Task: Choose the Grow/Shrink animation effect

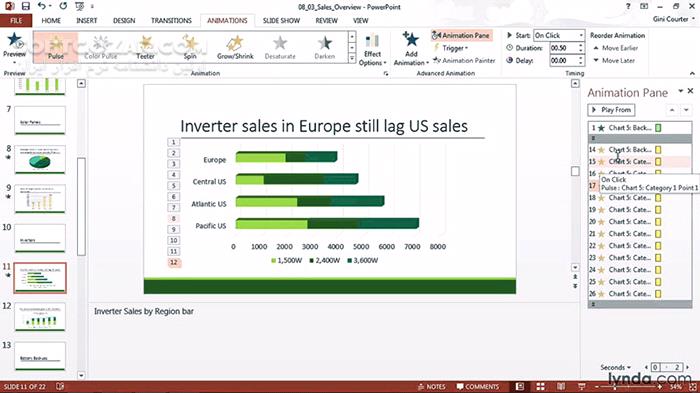Action: point(235,47)
